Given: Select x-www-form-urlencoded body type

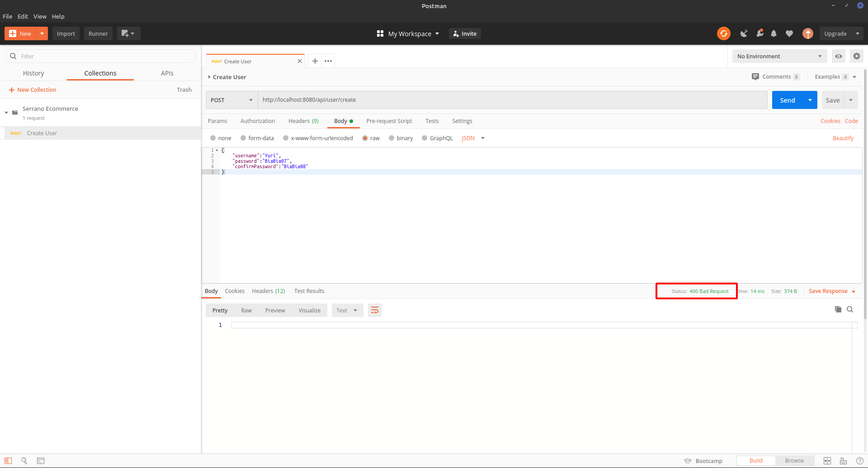Looking at the screenshot, I should (286, 138).
